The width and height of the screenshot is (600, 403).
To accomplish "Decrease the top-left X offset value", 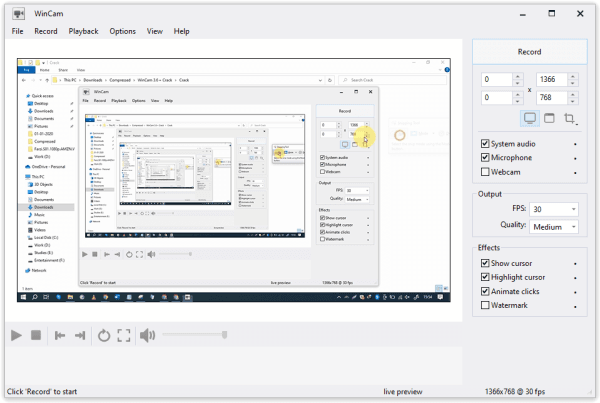I will point(517,83).
